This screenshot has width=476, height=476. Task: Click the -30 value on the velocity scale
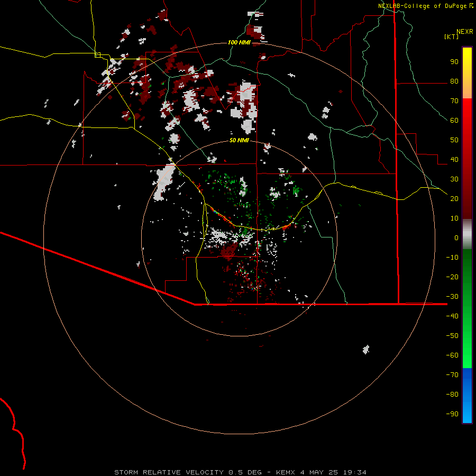point(452,297)
